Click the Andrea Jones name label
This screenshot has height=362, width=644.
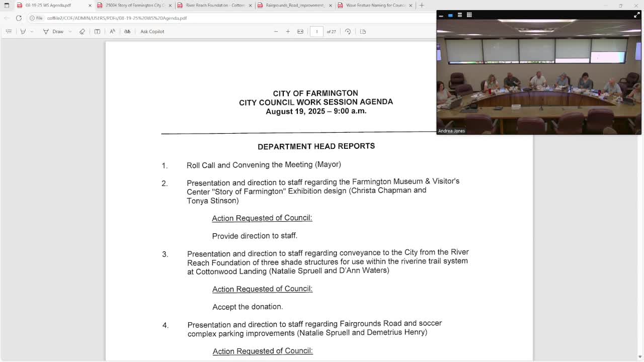451,131
